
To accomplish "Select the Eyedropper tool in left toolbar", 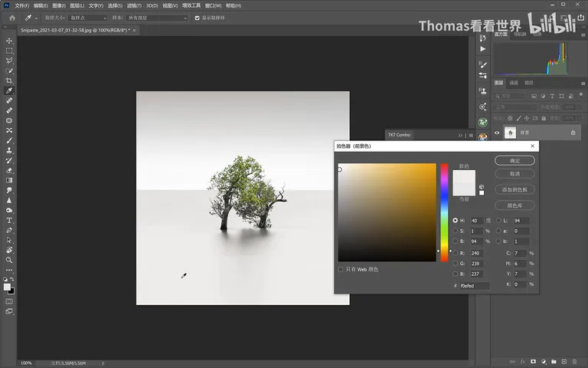I will (9, 90).
